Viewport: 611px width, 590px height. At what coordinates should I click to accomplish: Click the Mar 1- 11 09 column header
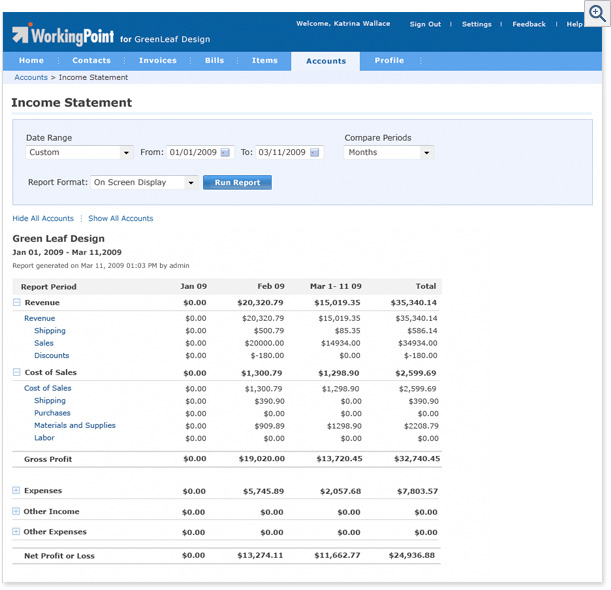[x=336, y=286]
